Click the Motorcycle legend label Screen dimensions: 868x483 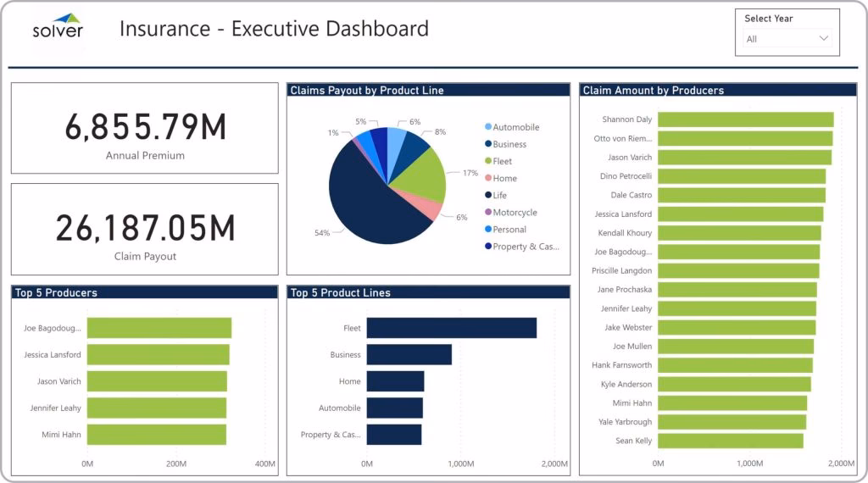click(x=515, y=213)
